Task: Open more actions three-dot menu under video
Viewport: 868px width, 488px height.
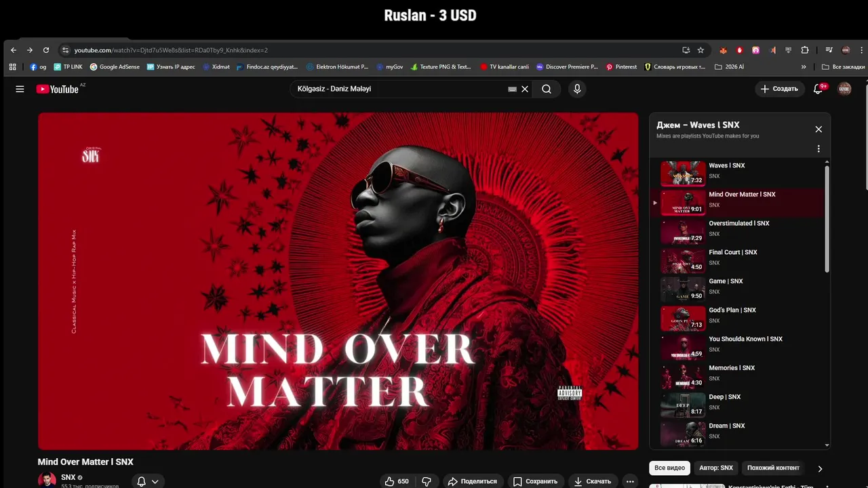Action: pos(630,481)
